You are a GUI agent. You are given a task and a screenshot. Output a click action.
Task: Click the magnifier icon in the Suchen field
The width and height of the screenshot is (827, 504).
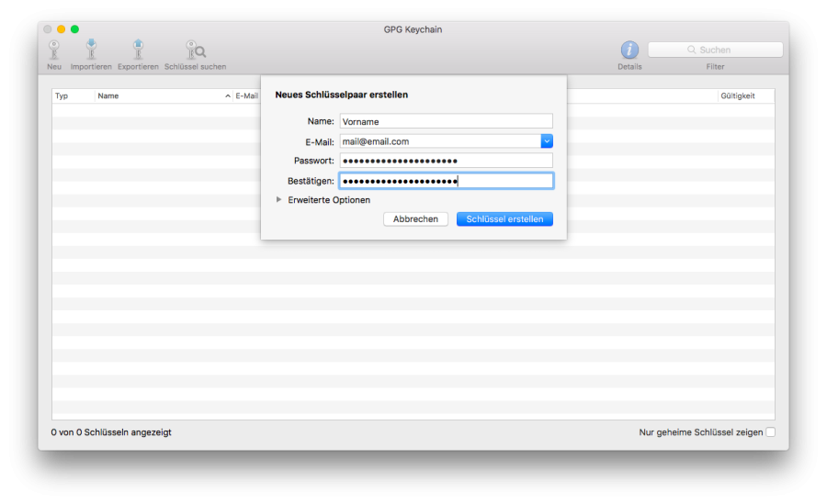pyautogui.click(x=692, y=50)
